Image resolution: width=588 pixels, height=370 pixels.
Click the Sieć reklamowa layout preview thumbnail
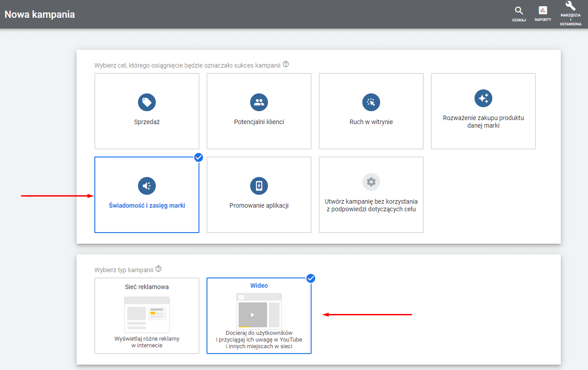(x=147, y=314)
